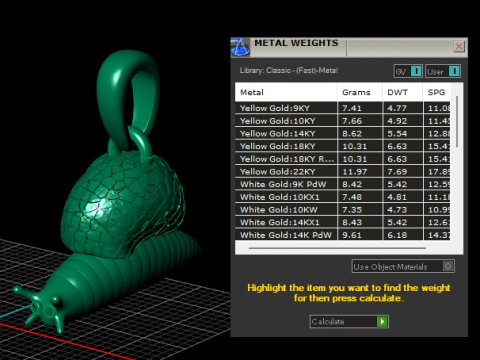Click the diamond icon beside Use Object Materials
This screenshot has width=480, height=360.
448,266
